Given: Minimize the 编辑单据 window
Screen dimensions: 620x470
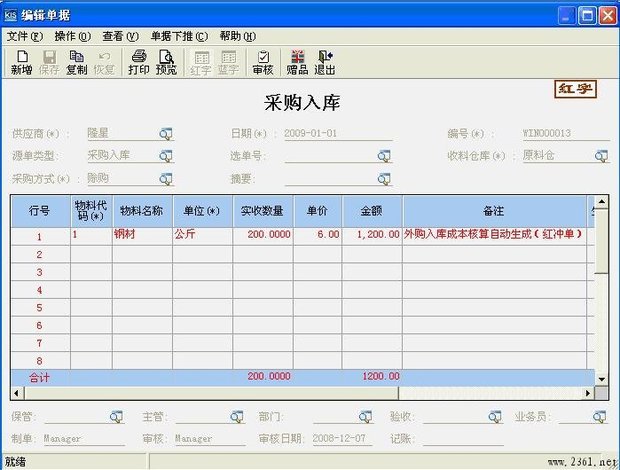Looking at the screenshot, I should tap(566, 16).
